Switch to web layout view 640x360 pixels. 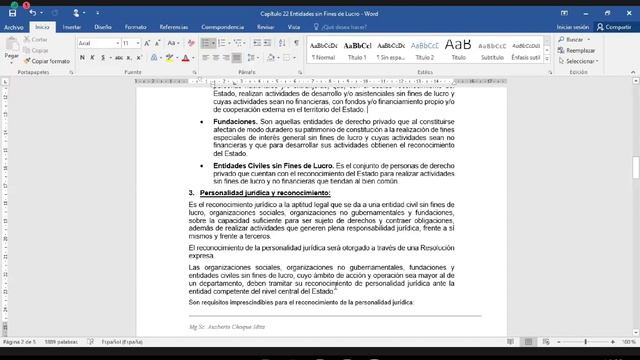point(546,342)
